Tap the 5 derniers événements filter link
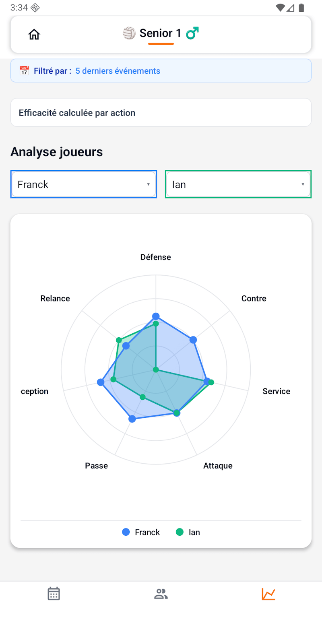Screen dimensions: 322x644 pyautogui.click(x=118, y=71)
